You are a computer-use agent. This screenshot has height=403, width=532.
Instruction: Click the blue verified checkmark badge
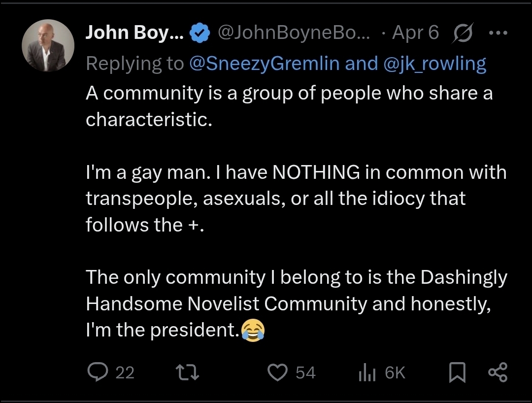(x=199, y=34)
